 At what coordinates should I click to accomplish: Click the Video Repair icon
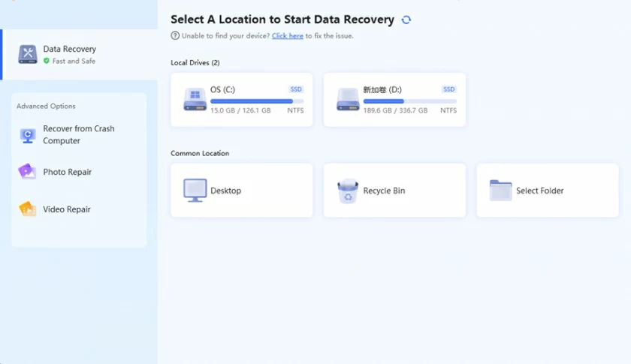pyautogui.click(x=27, y=209)
